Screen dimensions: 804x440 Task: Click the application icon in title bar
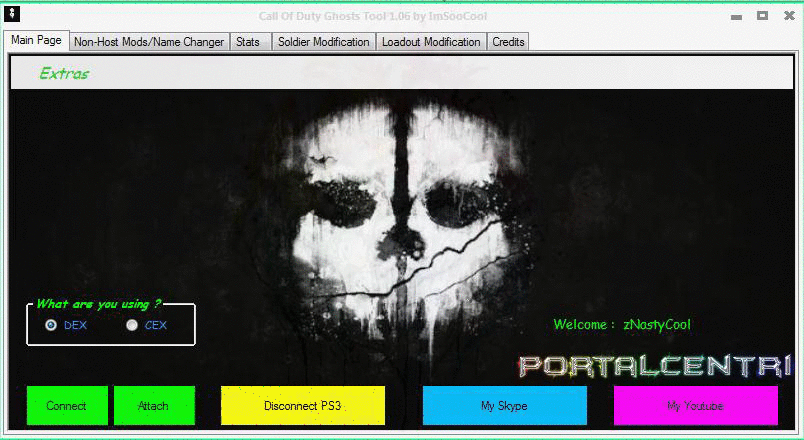pyautogui.click(x=12, y=14)
